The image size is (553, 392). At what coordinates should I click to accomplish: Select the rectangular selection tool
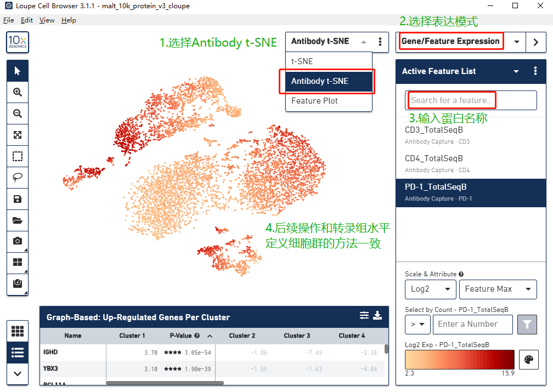pos(18,156)
